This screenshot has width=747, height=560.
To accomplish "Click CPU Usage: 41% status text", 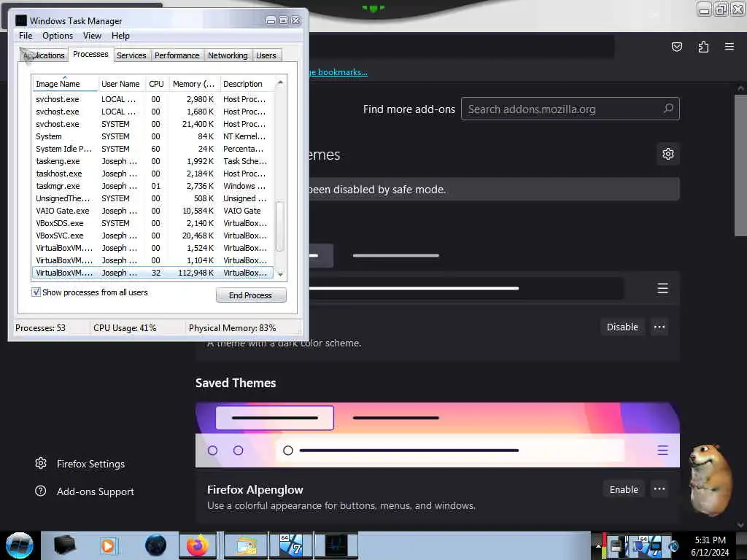I will (x=125, y=328).
